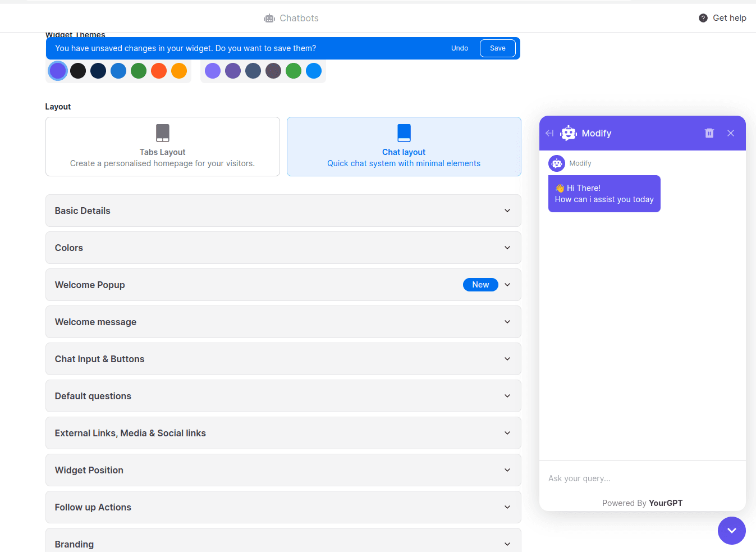Select the red-orange theme swatch
This screenshot has height=552, width=756.
pyautogui.click(x=159, y=71)
